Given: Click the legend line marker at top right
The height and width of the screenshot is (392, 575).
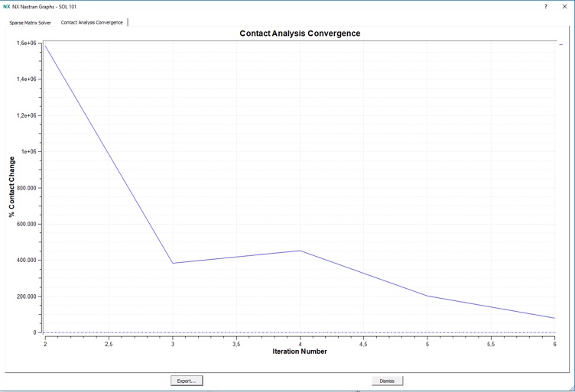Looking at the screenshot, I should tap(560, 45).
